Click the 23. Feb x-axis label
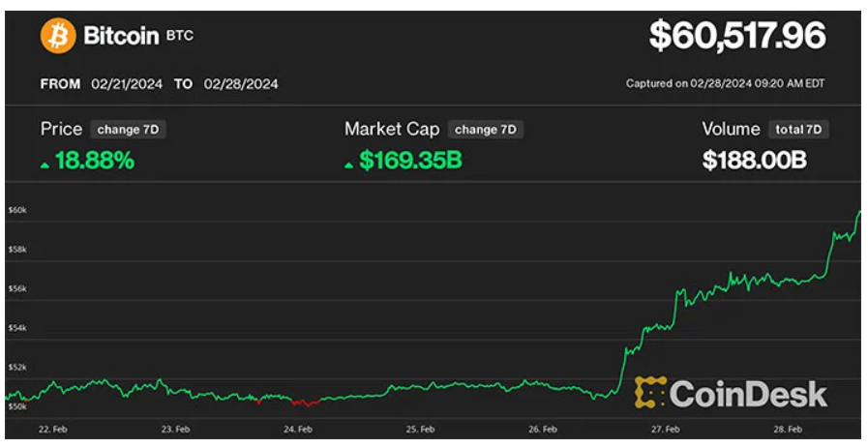This screenshot has width=868, height=448. tap(175, 430)
